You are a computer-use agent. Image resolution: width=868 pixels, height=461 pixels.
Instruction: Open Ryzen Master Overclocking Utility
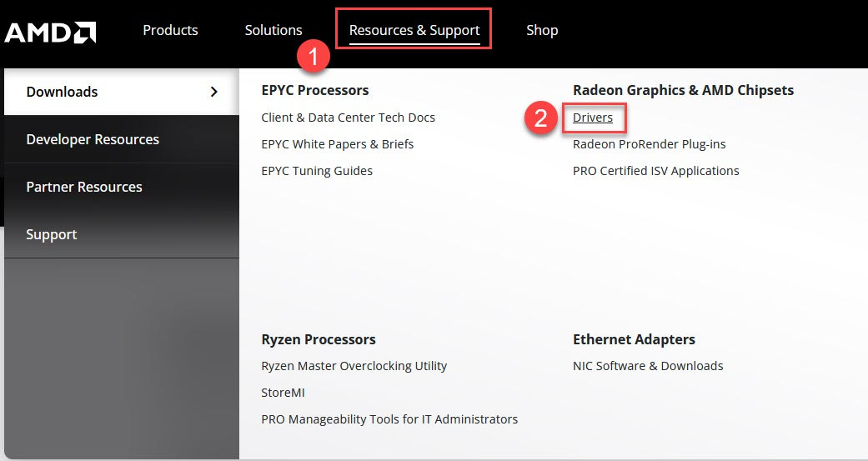(x=354, y=366)
